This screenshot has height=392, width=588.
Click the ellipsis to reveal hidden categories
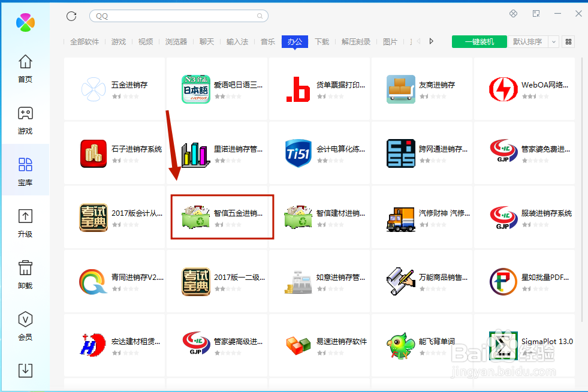(411, 42)
